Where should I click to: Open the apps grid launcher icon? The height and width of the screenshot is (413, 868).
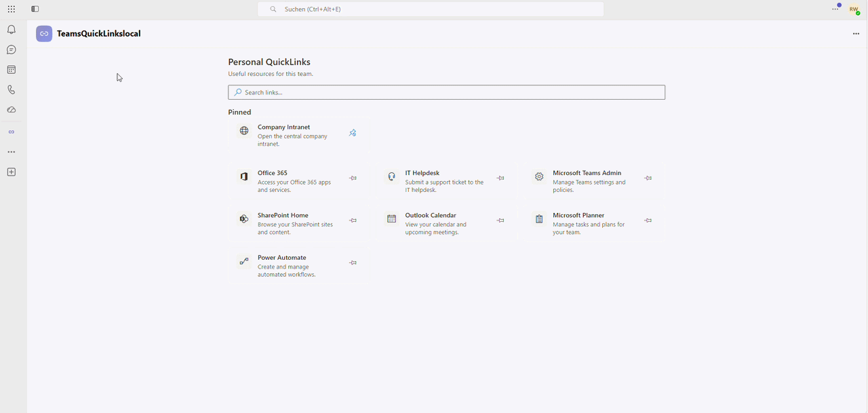coord(12,9)
